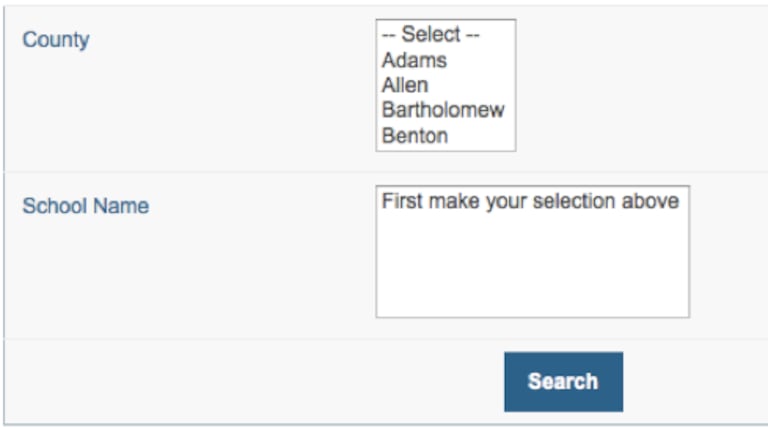Select Benton county entry
Screen dimensions: 768x428
[x=414, y=135]
